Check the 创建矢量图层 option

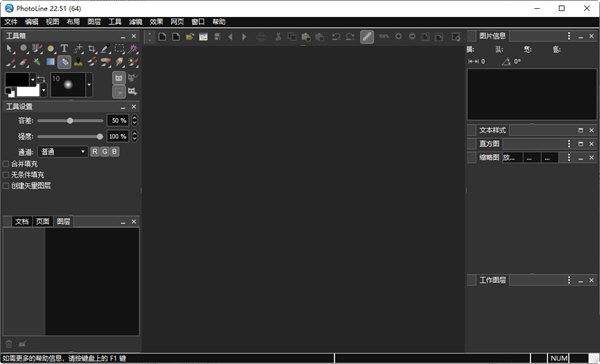(x=6, y=186)
